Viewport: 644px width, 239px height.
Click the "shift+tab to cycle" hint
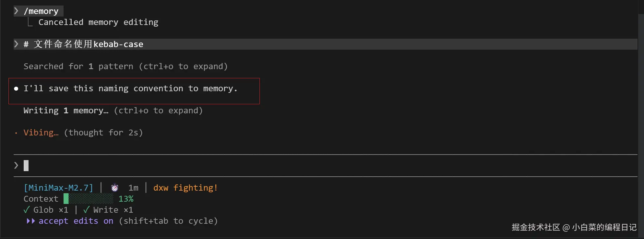pos(168,221)
